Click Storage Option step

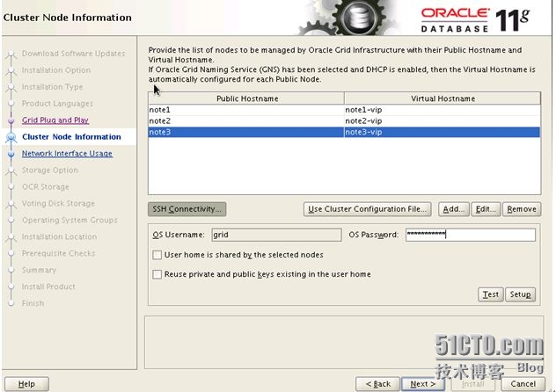(x=49, y=170)
